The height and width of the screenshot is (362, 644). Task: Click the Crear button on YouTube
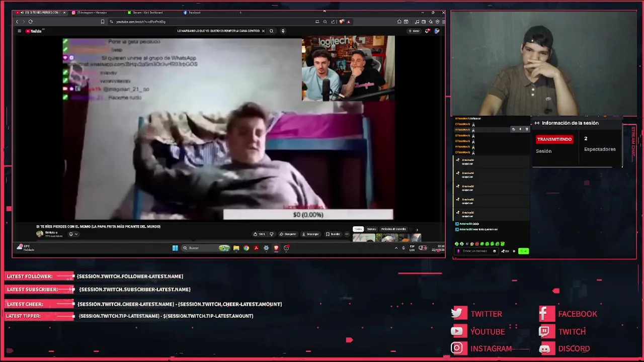(414, 31)
